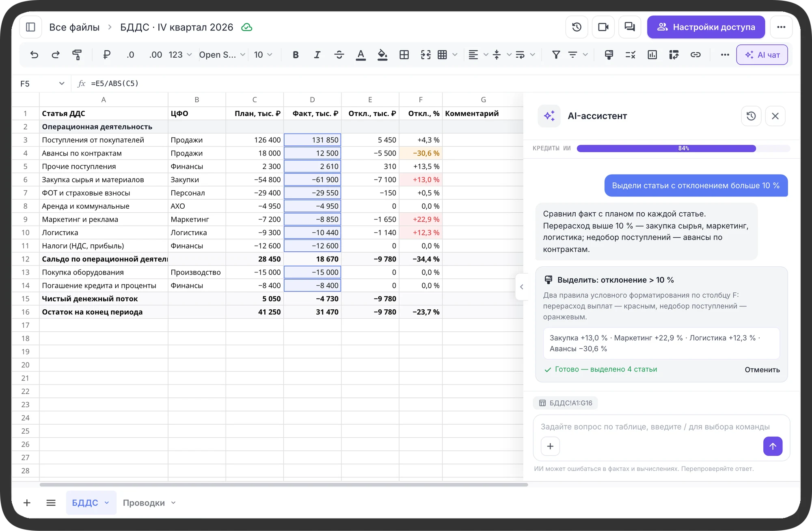Select the БДДС sheet tab

point(85,503)
